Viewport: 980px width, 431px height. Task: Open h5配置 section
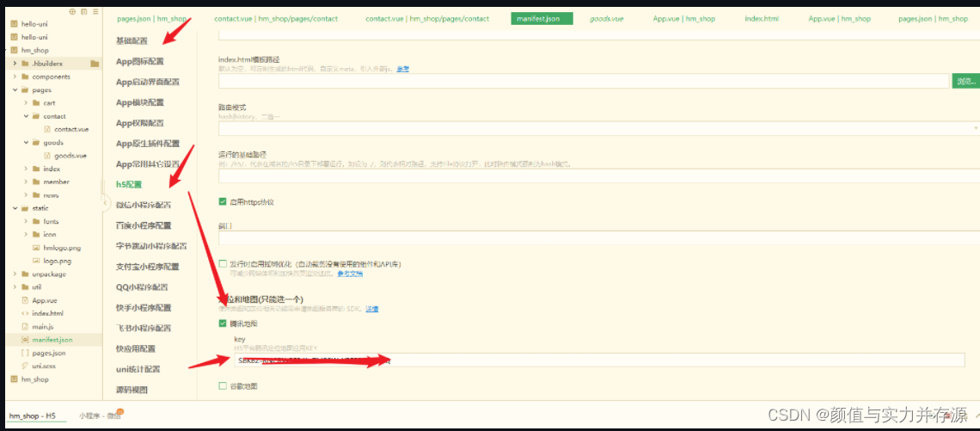point(129,184)
